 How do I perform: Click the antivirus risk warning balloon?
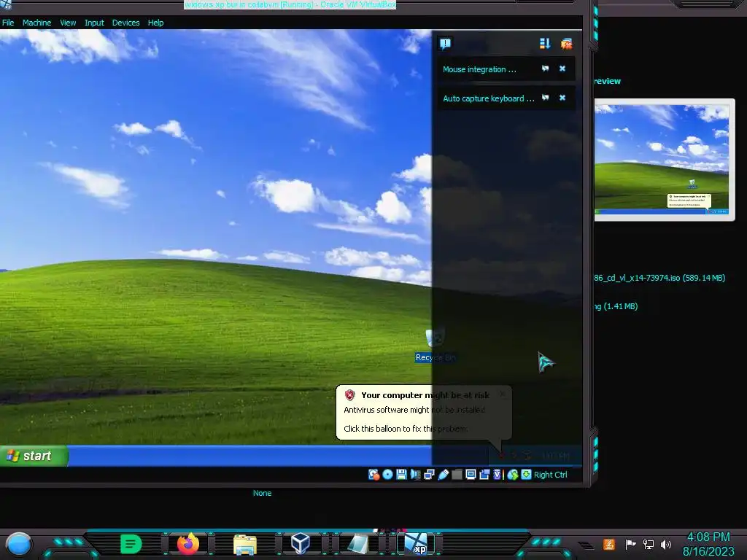click(424, 413)
